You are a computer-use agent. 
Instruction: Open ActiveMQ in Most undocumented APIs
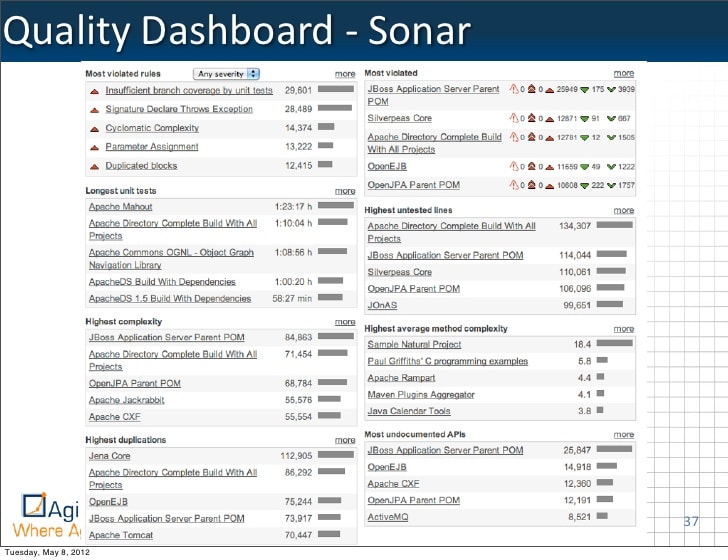390,517
